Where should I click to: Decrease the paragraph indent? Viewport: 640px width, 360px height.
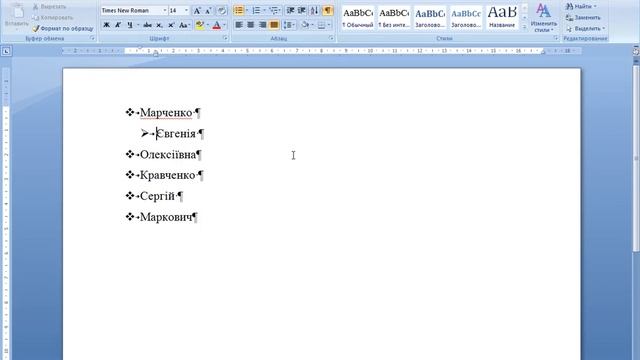tap(290, 11)
